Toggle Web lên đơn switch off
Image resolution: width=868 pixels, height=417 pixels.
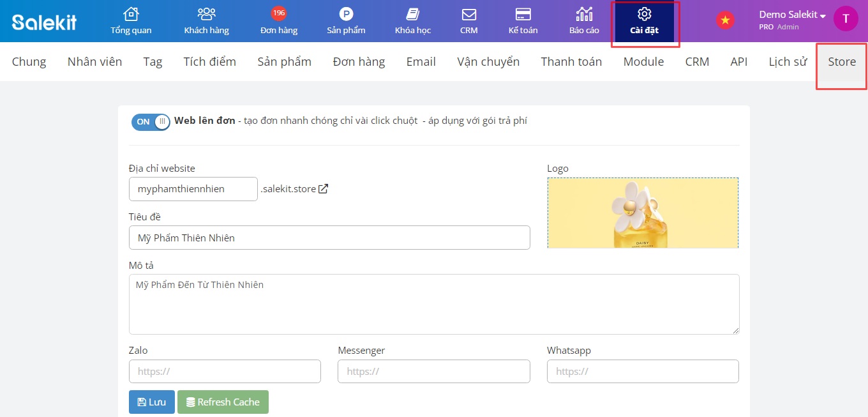click(x=151, y=121)
